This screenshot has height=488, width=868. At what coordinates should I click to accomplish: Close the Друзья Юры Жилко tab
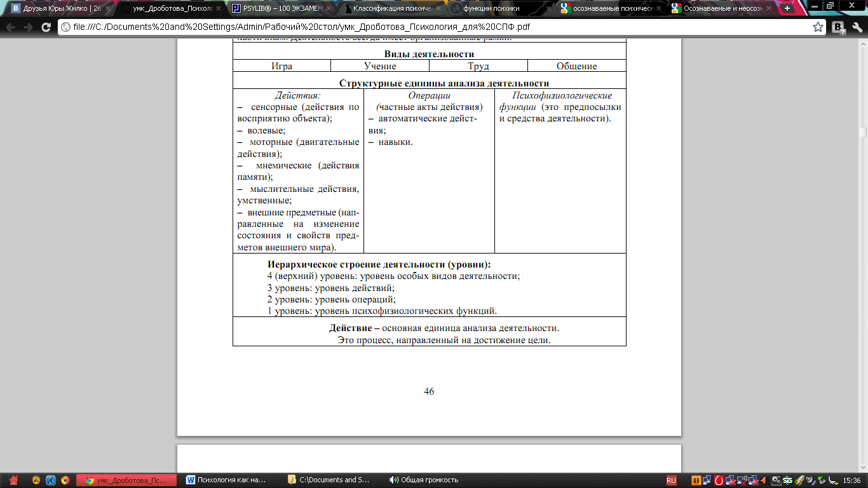click(x=107, y=9)
